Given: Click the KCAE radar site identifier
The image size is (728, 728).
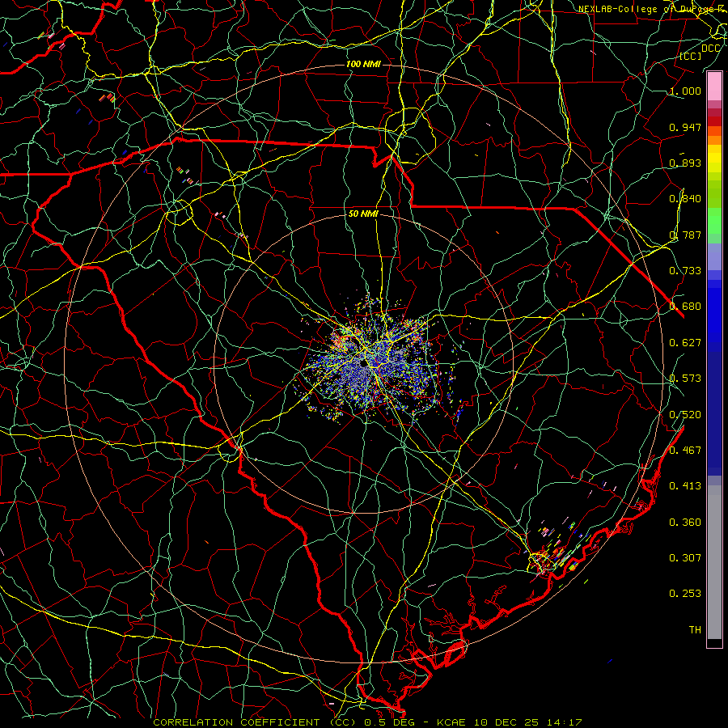Looking at the screenshot, I should click(x=451, y=722).
